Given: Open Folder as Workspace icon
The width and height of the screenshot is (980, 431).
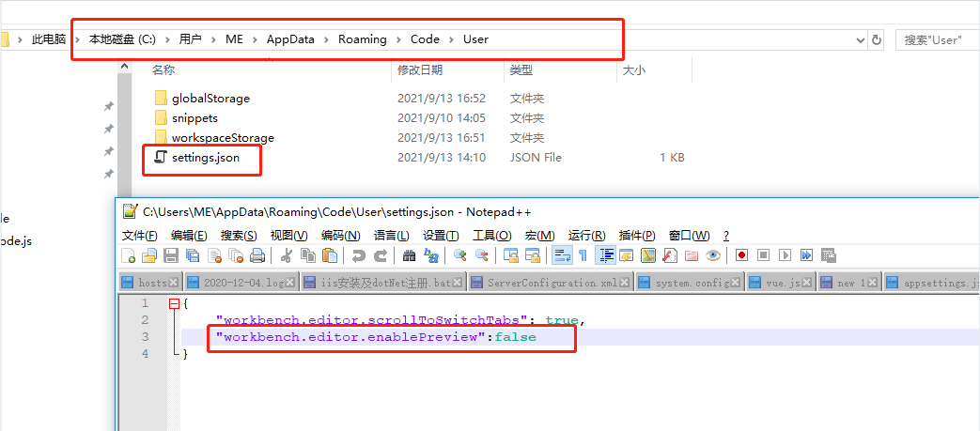Looking at the screenshot, I should 692,254.
